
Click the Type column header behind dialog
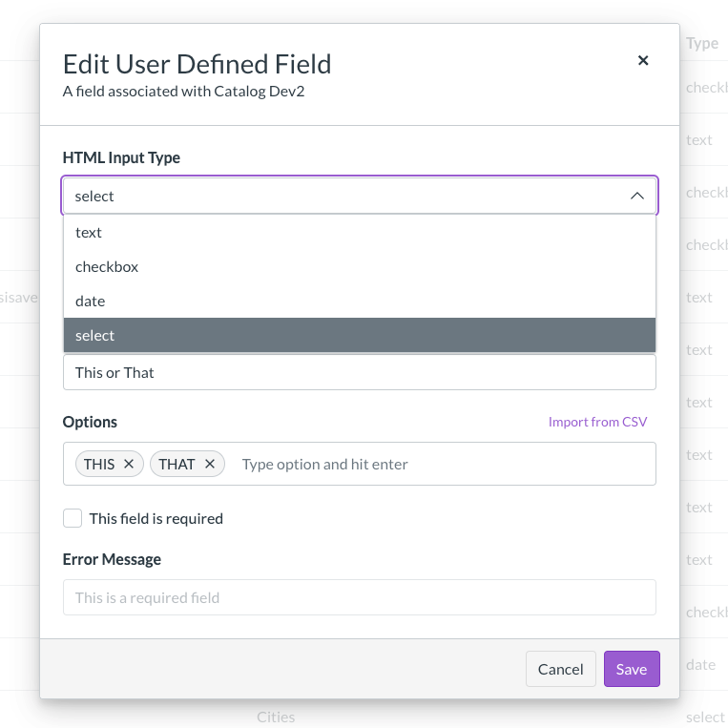point(702,43)
